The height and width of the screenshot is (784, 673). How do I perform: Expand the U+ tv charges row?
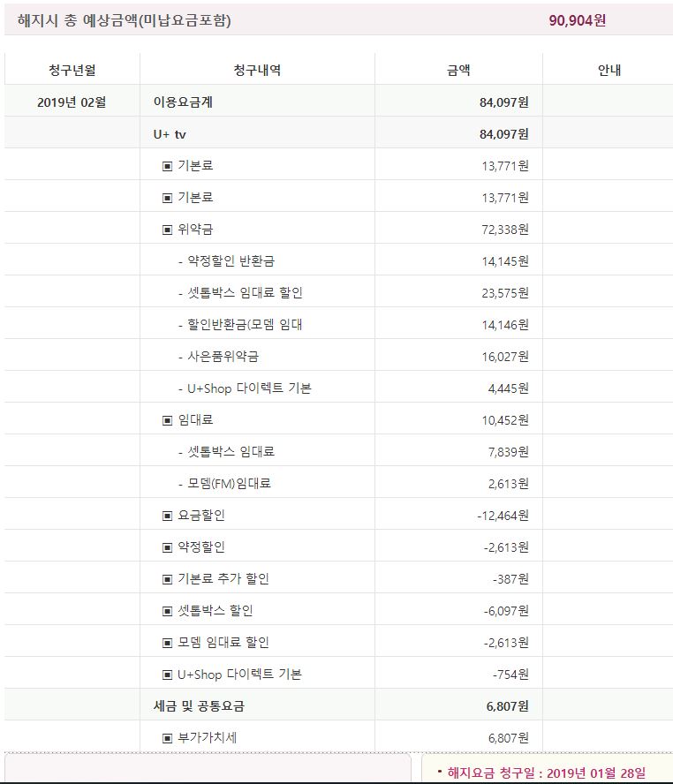tap(170, 134)
